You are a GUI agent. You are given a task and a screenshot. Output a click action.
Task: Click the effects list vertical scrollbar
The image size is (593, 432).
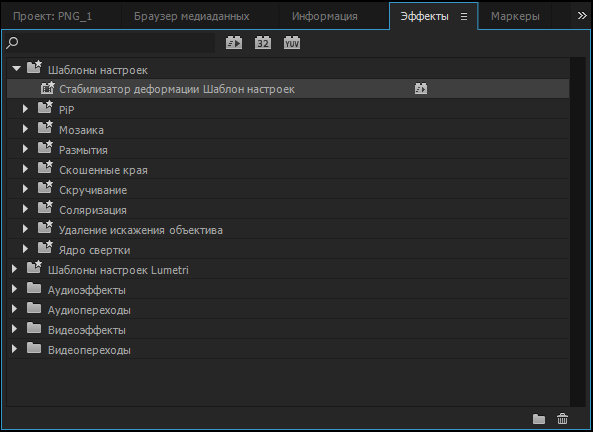tap(578, 232)
